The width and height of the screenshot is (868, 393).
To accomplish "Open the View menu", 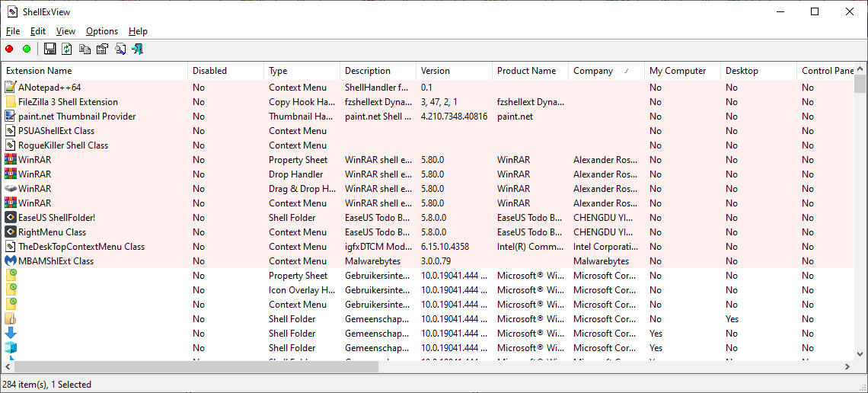I will point(66,31).
